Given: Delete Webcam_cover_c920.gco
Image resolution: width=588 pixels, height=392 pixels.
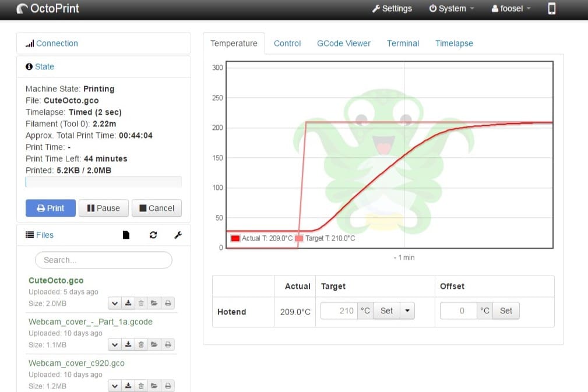Looking at the screenshot, I should point(141,386).
